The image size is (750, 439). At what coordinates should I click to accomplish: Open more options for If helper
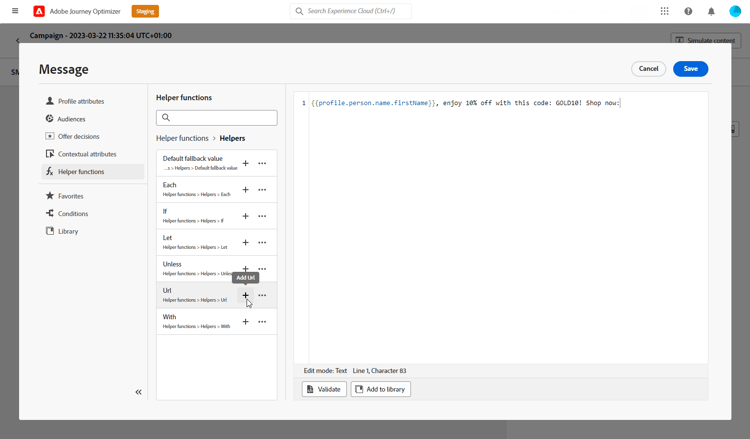coord(262,216)
